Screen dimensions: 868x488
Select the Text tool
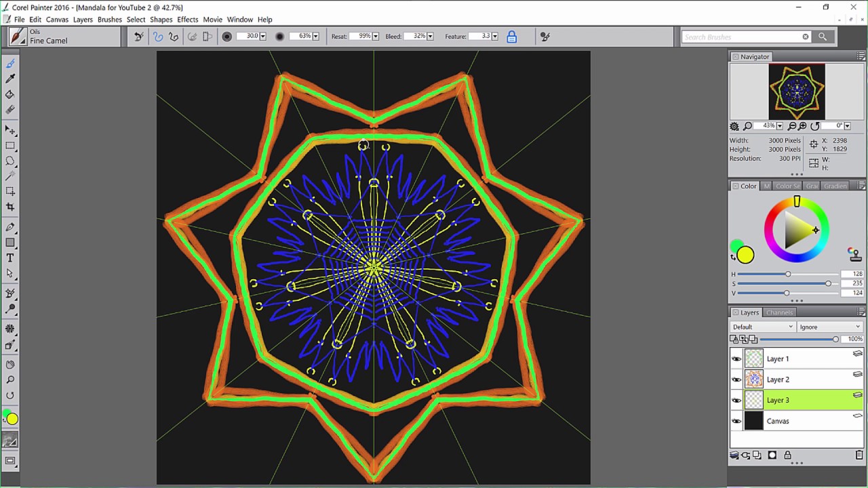pos(10,258)
